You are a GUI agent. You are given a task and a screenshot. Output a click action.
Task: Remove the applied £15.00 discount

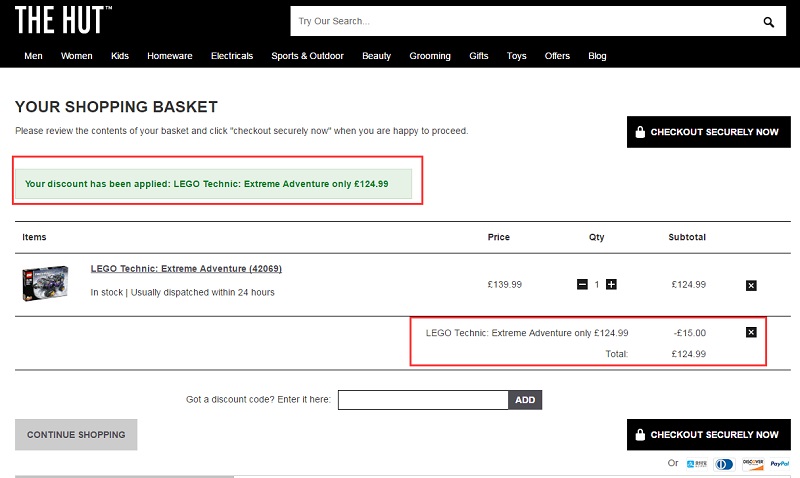click(751, 333)
